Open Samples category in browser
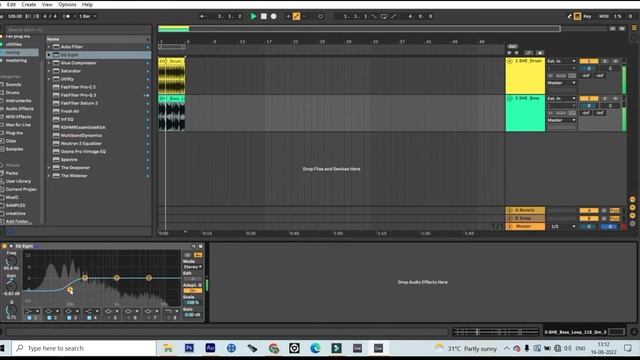The height and width of the screenshot is (360, 640). [x=15, y=149]
